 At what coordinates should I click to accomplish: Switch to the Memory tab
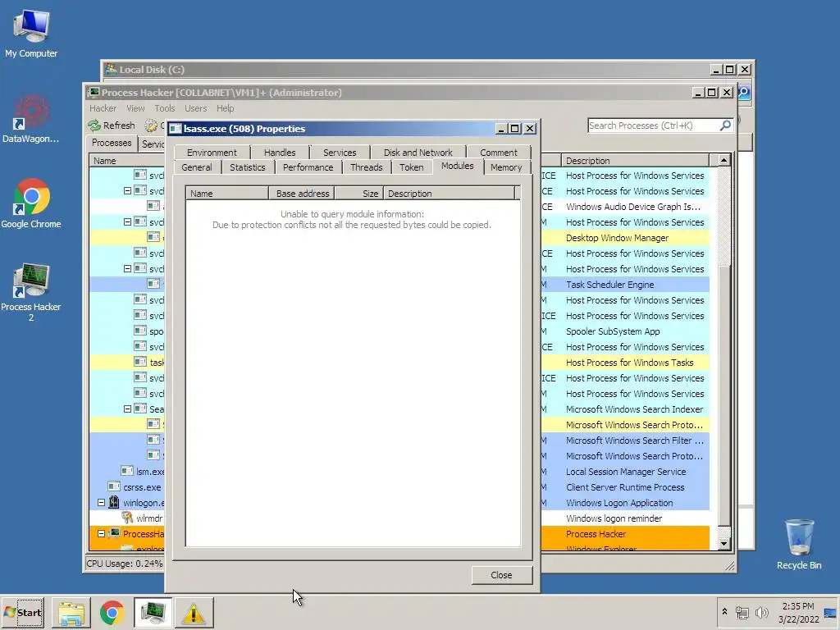click(506, 167)
